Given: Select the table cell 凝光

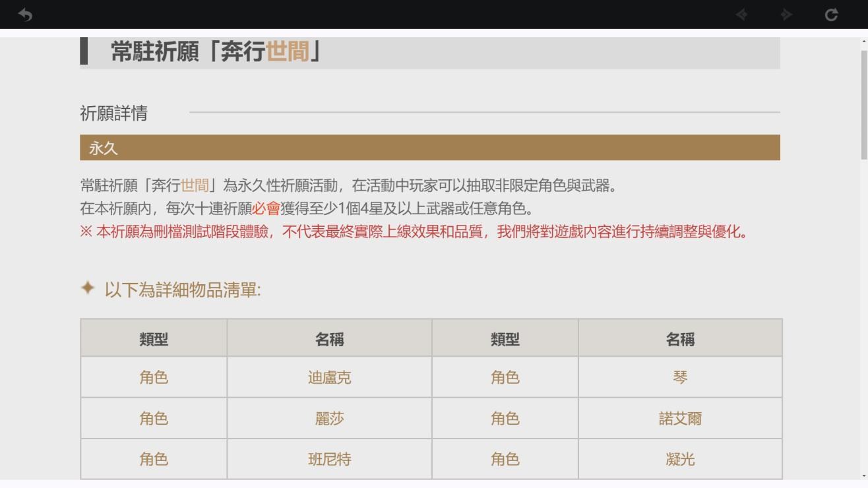Looking at the screenshot, I should pos(680,459).
